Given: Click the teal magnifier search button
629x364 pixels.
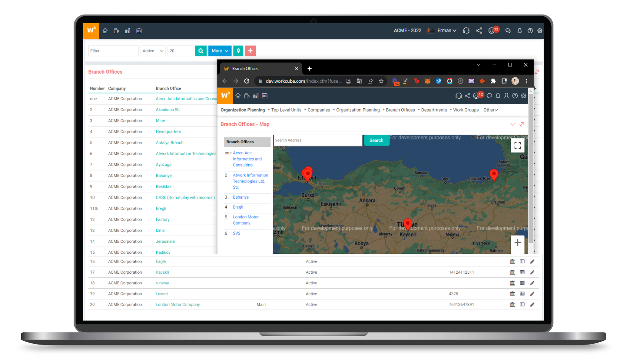Looking at the screenshot, I should (201, 51).
